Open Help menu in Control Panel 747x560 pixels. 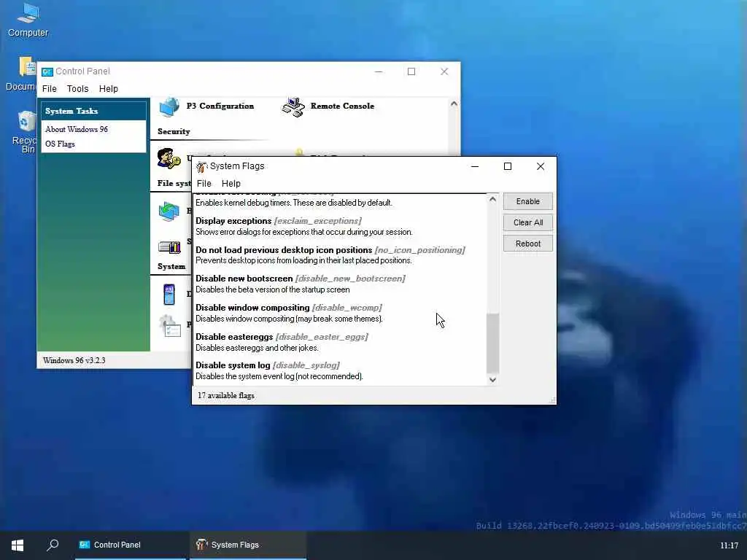pyautogui.click(x=108, y=89)
